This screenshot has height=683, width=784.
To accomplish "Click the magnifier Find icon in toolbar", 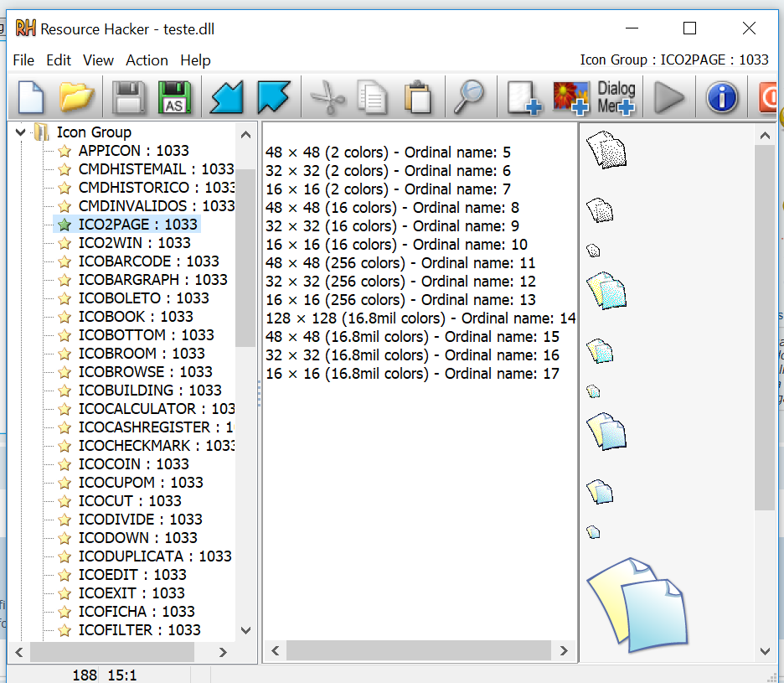I will 469,98.
